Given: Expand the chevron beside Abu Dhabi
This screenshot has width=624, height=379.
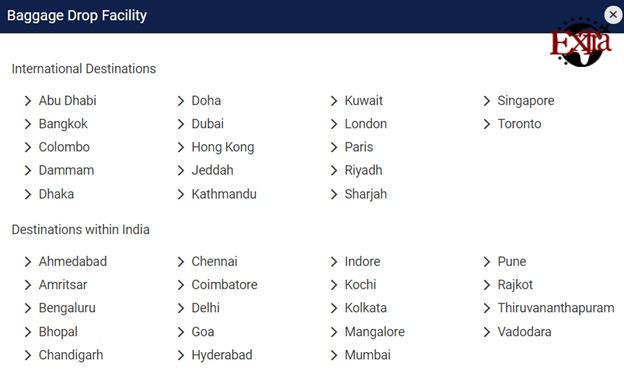Looking at the screenshot, I should pos(27,101).
